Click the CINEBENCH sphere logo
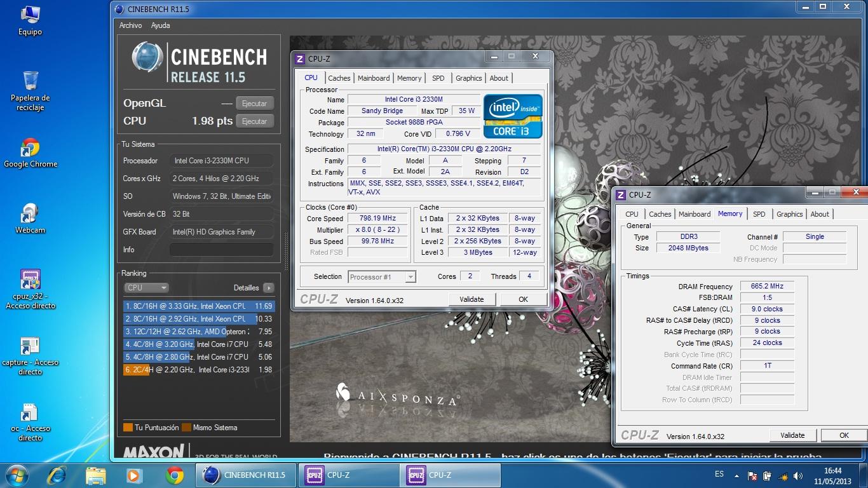 point(147,57)
